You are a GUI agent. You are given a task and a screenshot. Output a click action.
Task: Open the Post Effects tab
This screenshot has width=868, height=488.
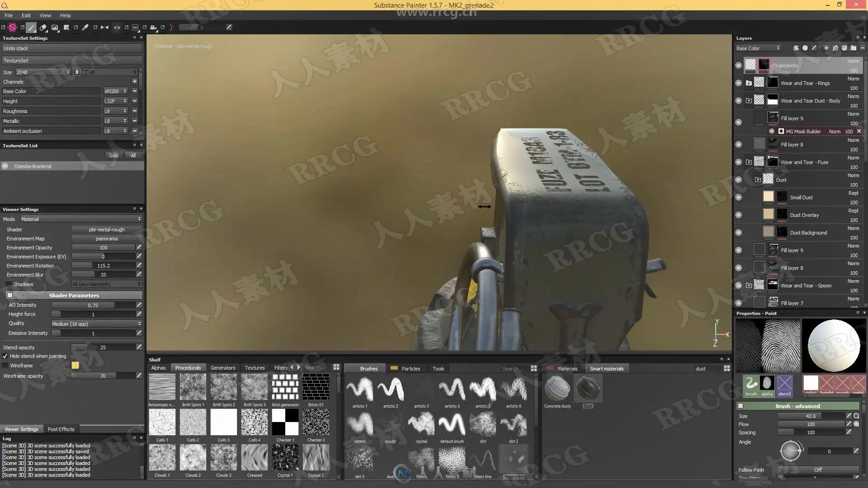click(x=61, y=429)
